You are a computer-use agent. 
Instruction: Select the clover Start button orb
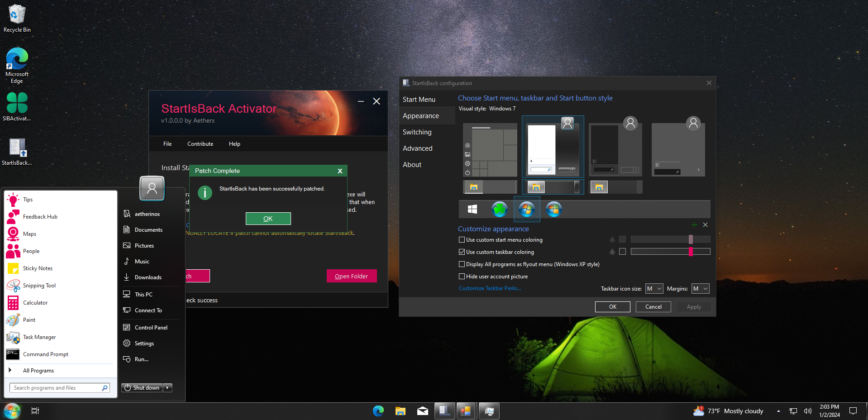tap(500, 209)
